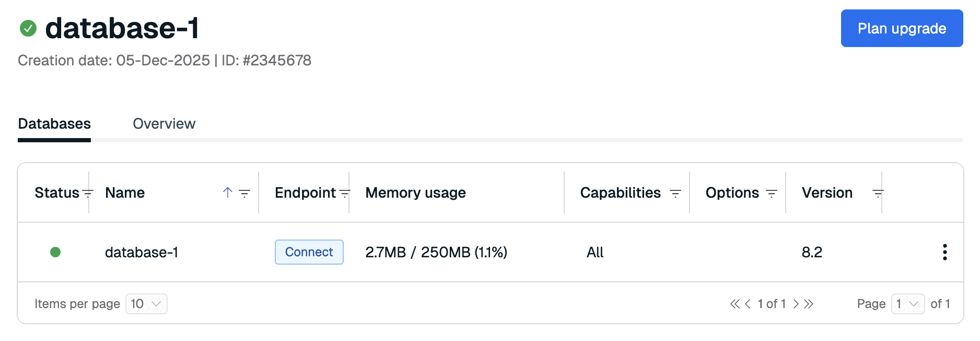
Task: Sort ascending by Name arrow icon
Action: 227,192
